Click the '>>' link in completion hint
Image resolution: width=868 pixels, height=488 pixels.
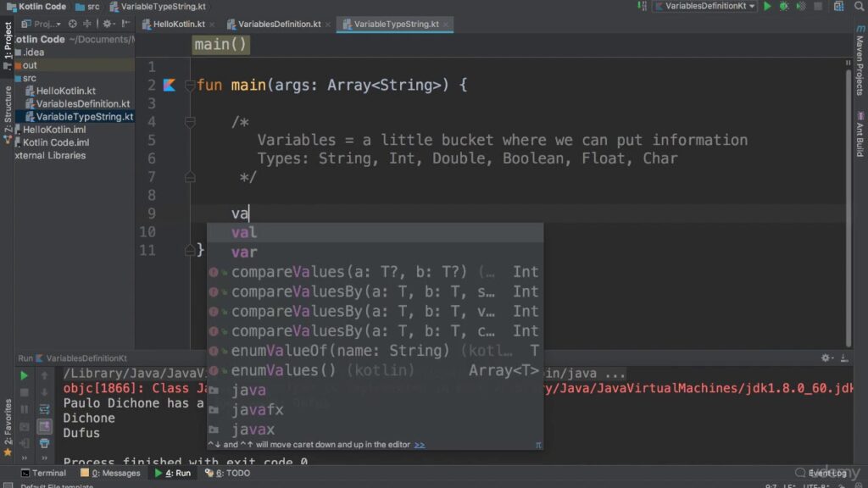(420, 445)
